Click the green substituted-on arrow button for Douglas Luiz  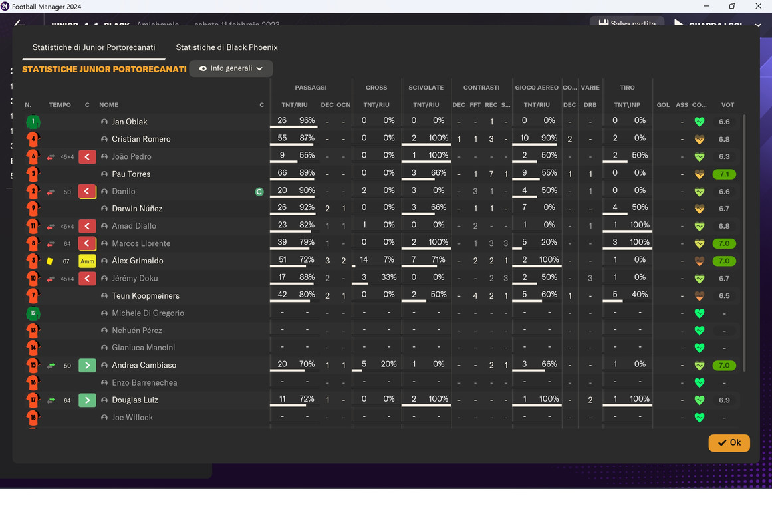[87, 400]
